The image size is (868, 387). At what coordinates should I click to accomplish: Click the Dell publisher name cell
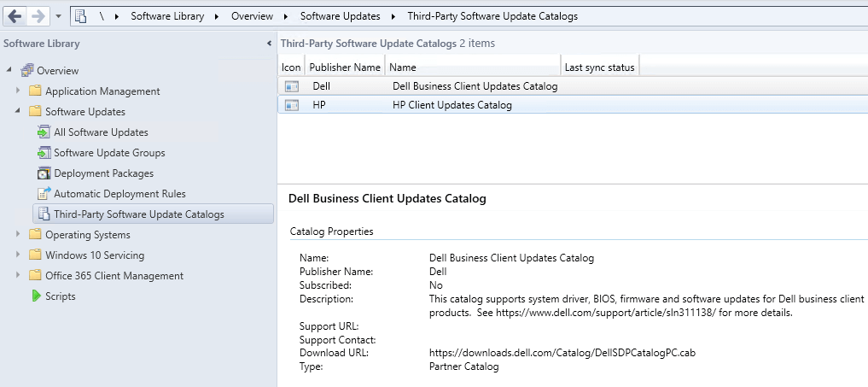point(321,86)
